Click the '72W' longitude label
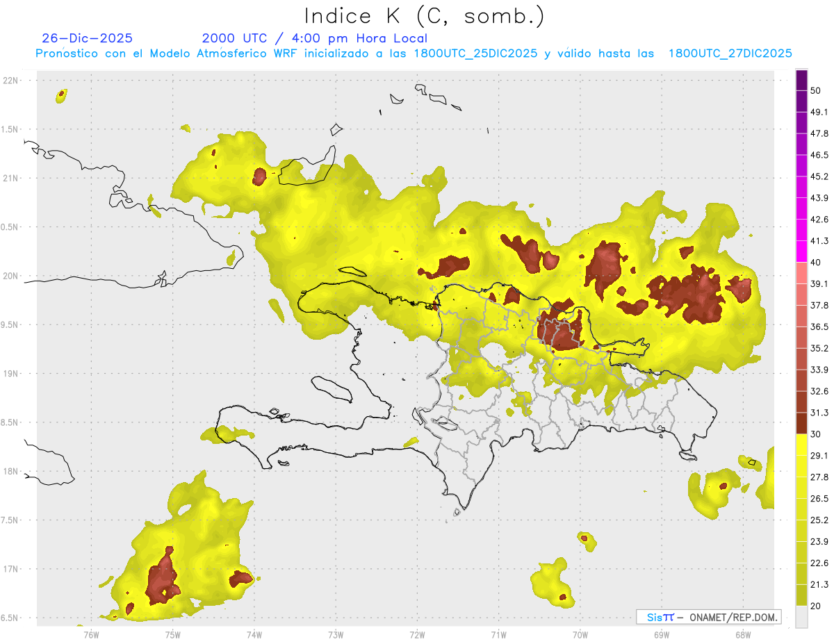The image size is (834, 644). tap(417, 634)
